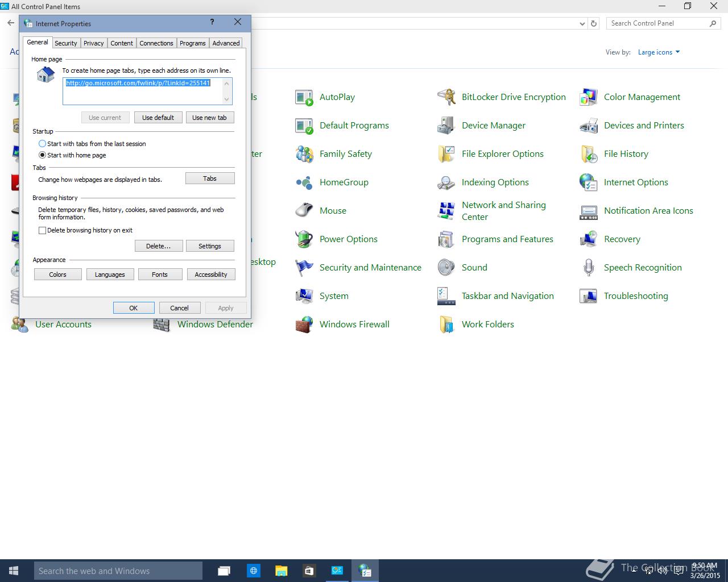
Task: Switch to the Advanced tab
Action: pyautogui.click(x=226, y=43)
